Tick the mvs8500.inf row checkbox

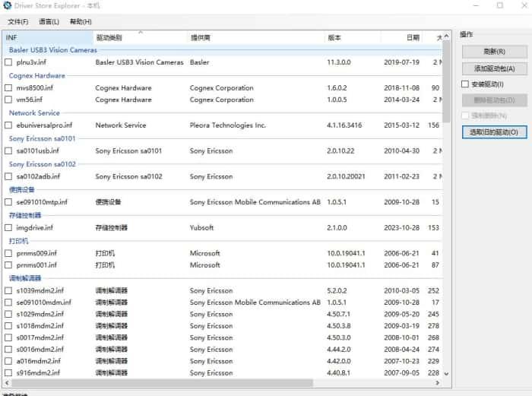(8, 87)
